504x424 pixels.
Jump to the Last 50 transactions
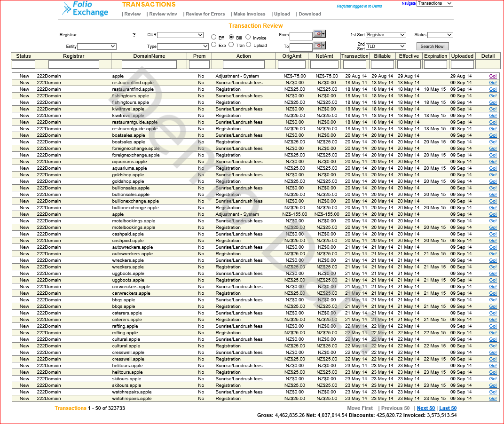tap(448, 408)
